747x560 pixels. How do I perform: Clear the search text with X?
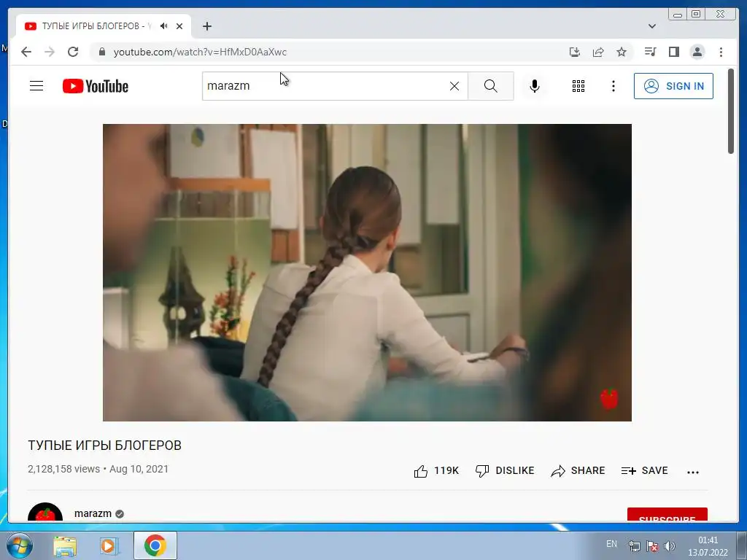(x=454, y=86)
